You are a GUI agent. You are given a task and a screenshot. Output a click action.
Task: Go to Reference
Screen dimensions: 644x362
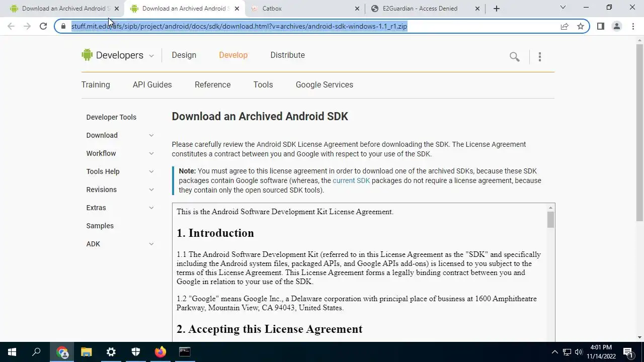tap(212, 85)
